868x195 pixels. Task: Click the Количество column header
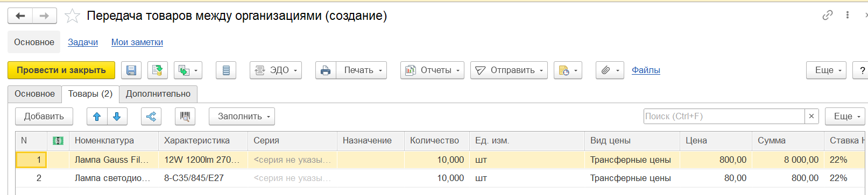tap(437, 141)
